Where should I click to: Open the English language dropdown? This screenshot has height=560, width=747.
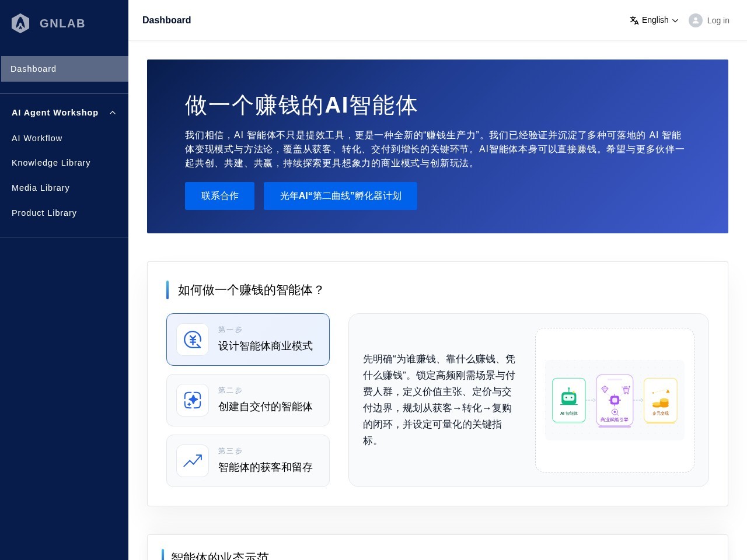(654, 20)
